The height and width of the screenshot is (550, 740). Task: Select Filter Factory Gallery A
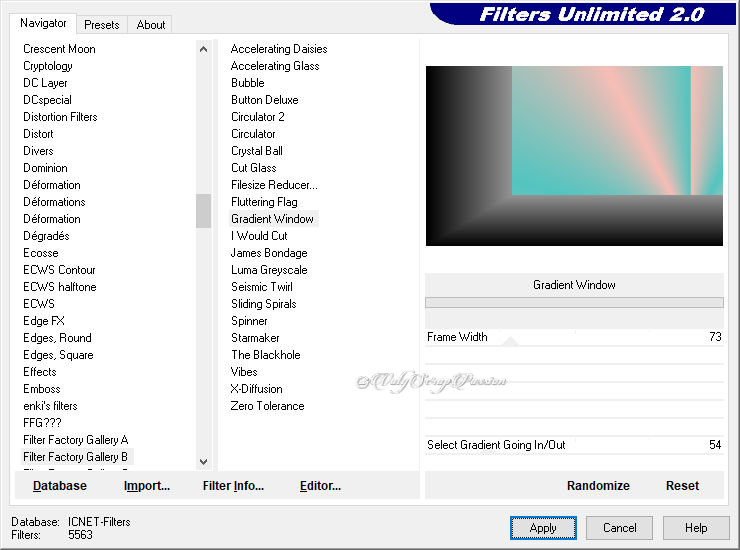[x=76, y=440]
